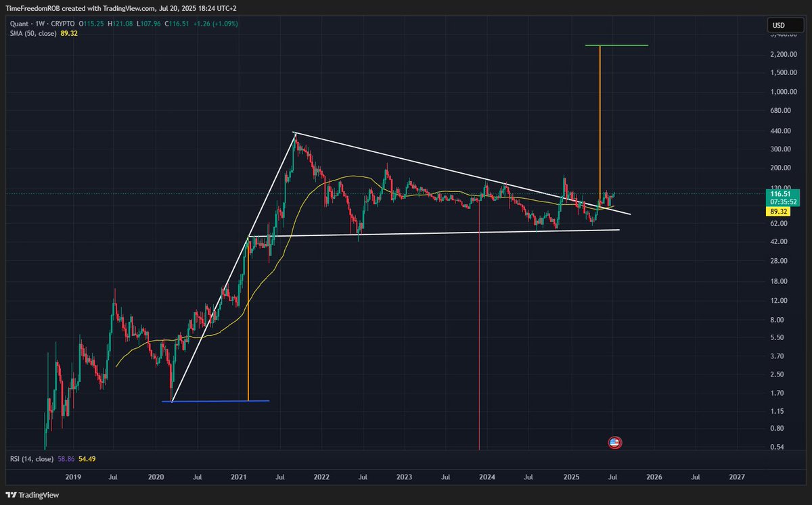Open the USD currency selector
This screenshot has height=505, width=812.
[x=784, y=25]
